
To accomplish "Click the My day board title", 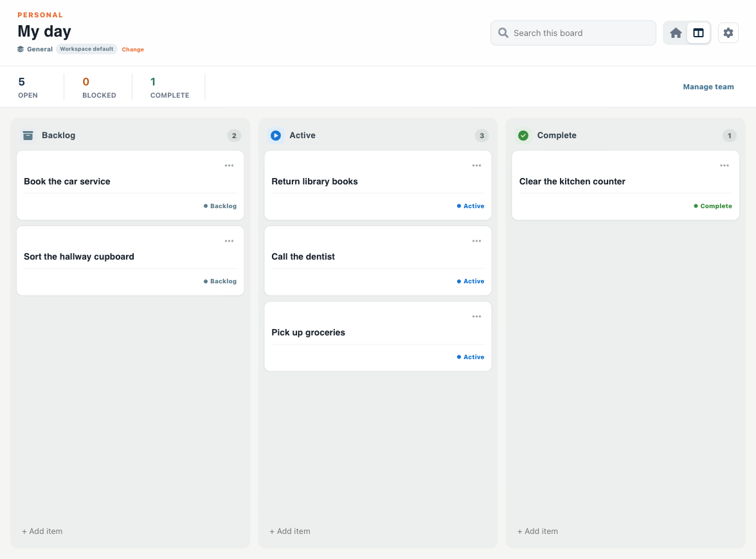I will (x=44, y=31).
